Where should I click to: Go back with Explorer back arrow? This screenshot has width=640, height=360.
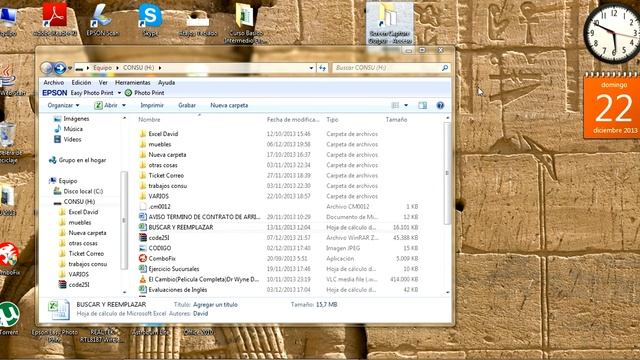(x=46, y=68)
